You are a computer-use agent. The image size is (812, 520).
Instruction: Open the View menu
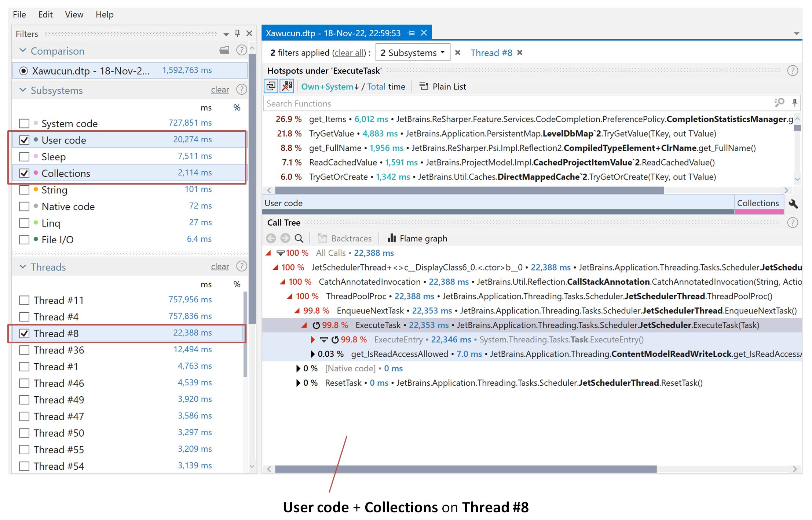pyautogui.click(x=74, y=14)
